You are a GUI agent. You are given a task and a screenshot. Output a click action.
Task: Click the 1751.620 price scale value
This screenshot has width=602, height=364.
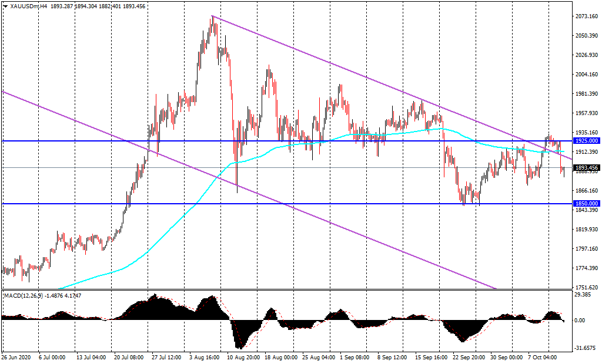click(586, 287)
